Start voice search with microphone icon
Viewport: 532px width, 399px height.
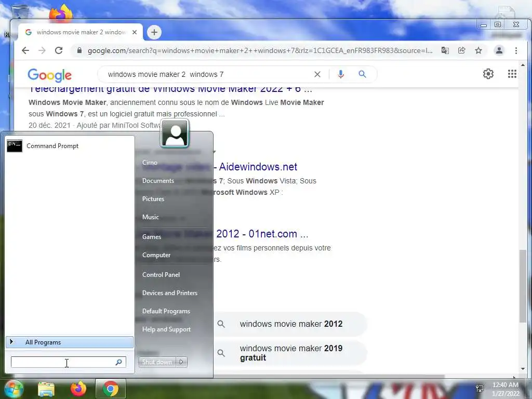click(x=341, y=74)
